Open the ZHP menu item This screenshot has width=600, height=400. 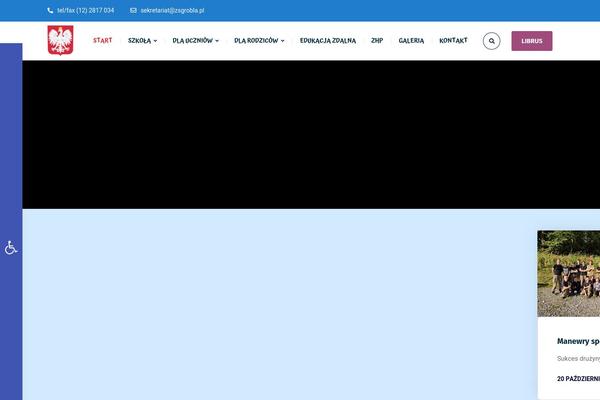(377, 40)
